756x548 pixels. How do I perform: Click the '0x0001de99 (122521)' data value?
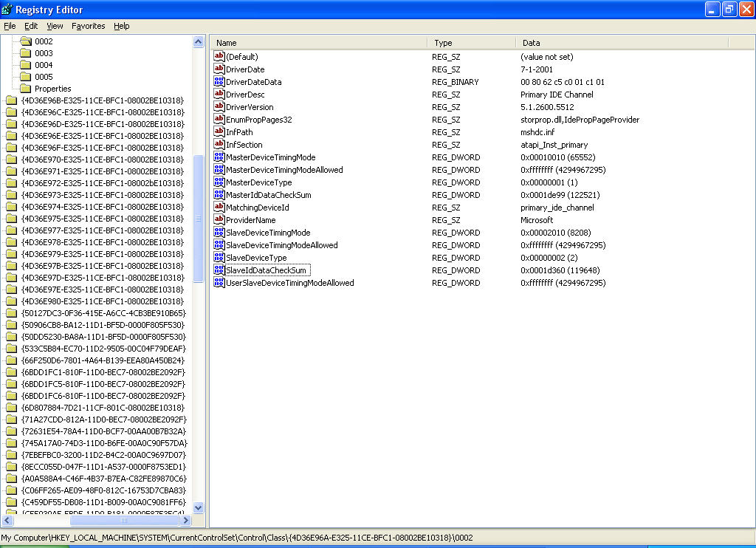coord(560,195)
